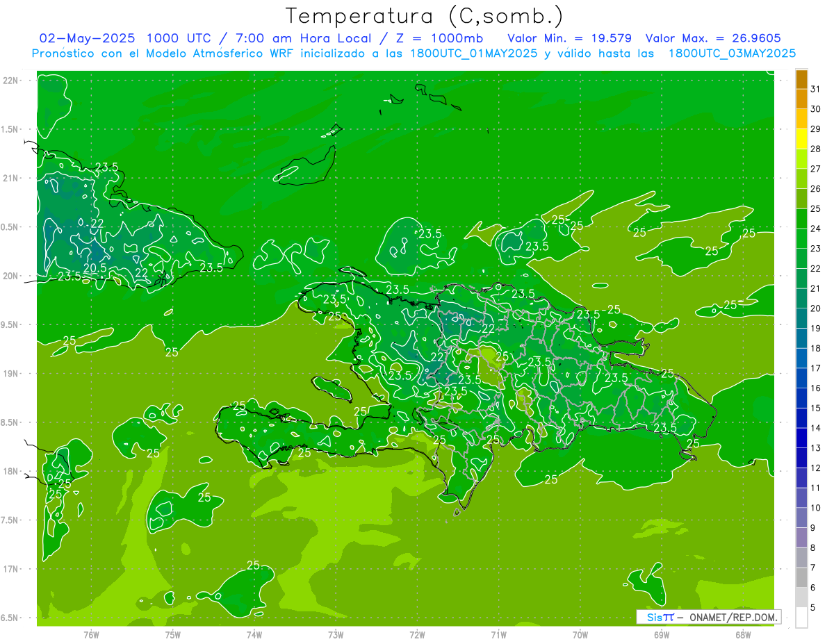This screenshot has width=834, height=644.
Task: Click the lime legend band between 27 and 28
Action: pyautogui.click(x=801, y=159)
